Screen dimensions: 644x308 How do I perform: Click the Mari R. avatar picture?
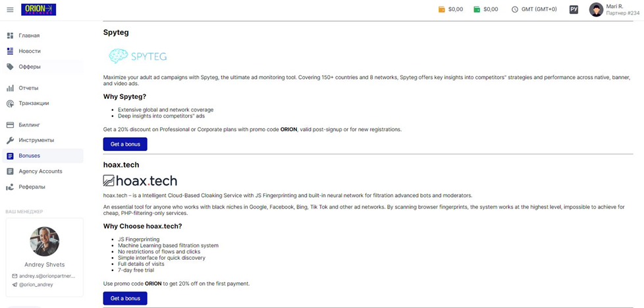coord(596,9)
